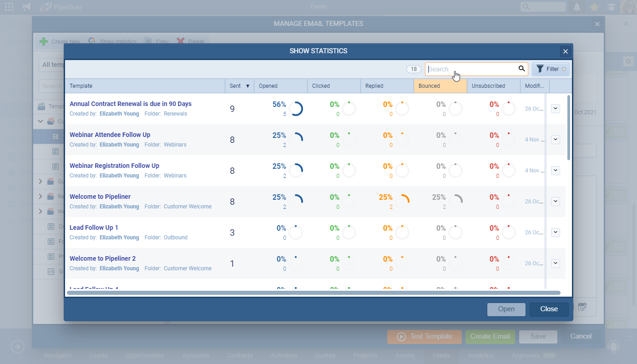Viewport: 637px width, 364px height.
Task: Open the profile avatar in the top-right corner
Action: [x=628, y=7]
